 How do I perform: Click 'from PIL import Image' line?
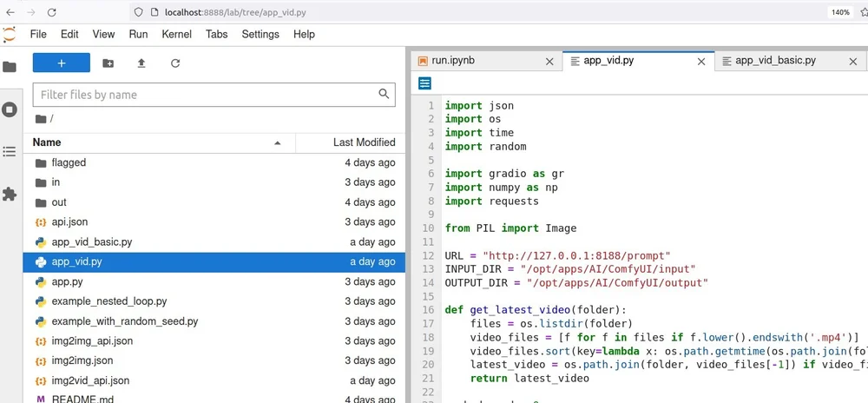click(x=510, y=228)
